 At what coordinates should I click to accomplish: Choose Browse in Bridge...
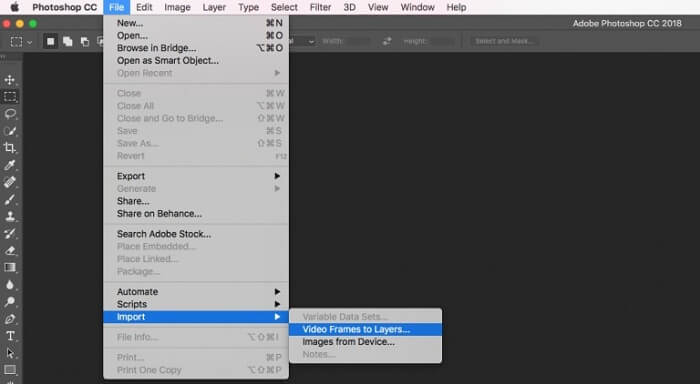click(196, 48)
